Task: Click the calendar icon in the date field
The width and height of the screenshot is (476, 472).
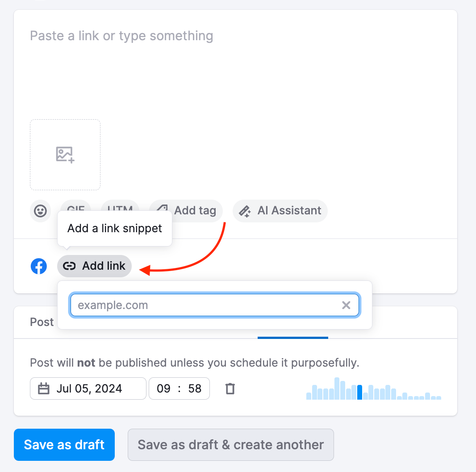Action: click(x=43, y=388)
